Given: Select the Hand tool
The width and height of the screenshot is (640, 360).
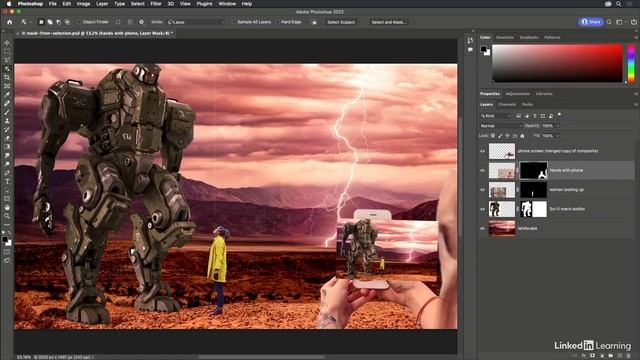Looking at the screenshot, I should coord(7,207).
